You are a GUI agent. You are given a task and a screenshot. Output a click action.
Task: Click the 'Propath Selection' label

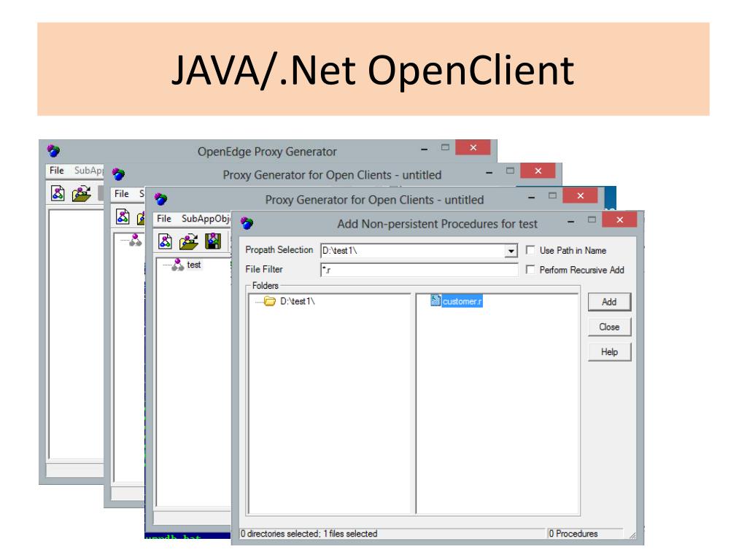[x=279, y=249]
